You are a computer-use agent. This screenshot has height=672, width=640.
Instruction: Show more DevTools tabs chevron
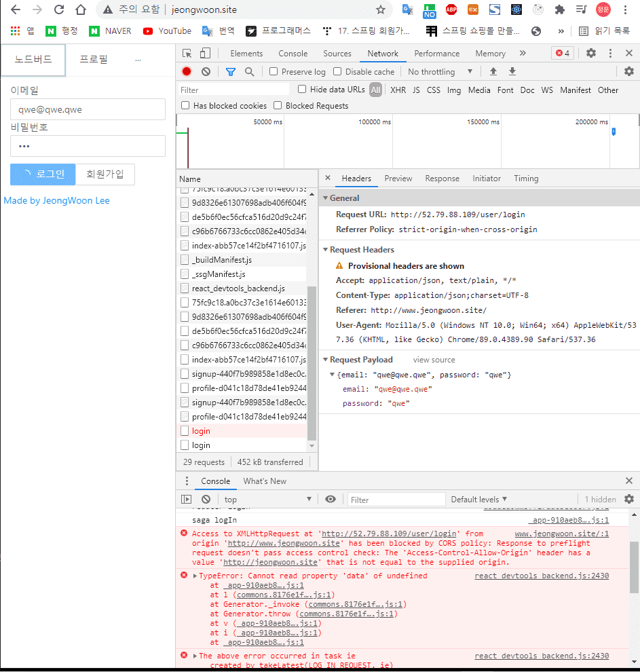pyautogui.click(x=522, y=53)
